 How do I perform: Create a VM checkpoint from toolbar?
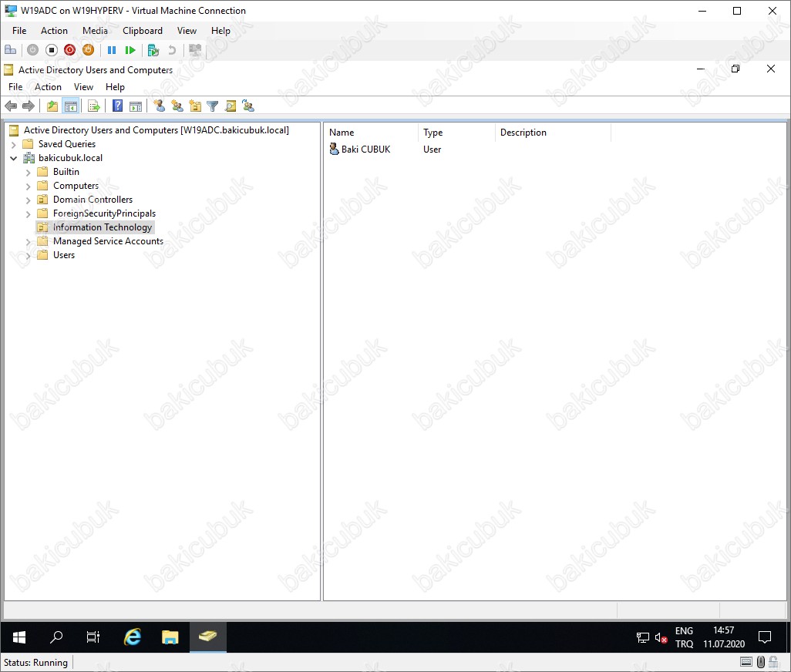point(153,50)
